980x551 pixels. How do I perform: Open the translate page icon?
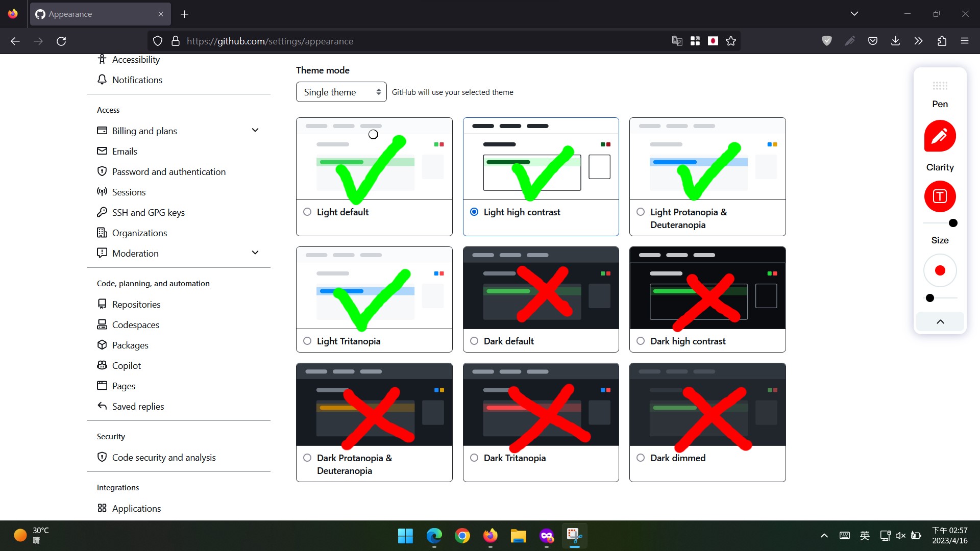click(677, 41)
